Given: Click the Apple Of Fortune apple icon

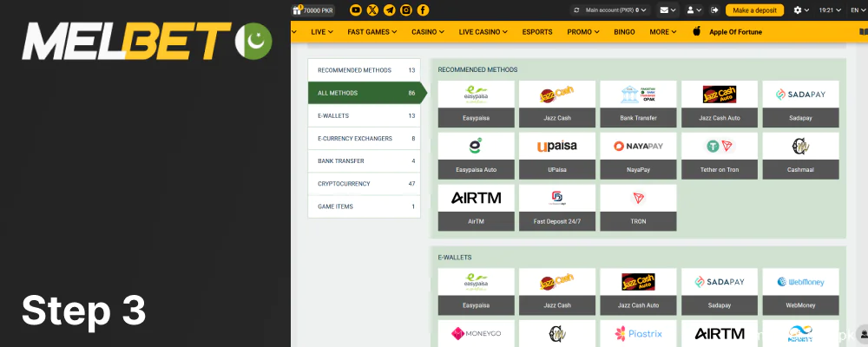Looking at the screenshot, I should (x=697, y=31).
